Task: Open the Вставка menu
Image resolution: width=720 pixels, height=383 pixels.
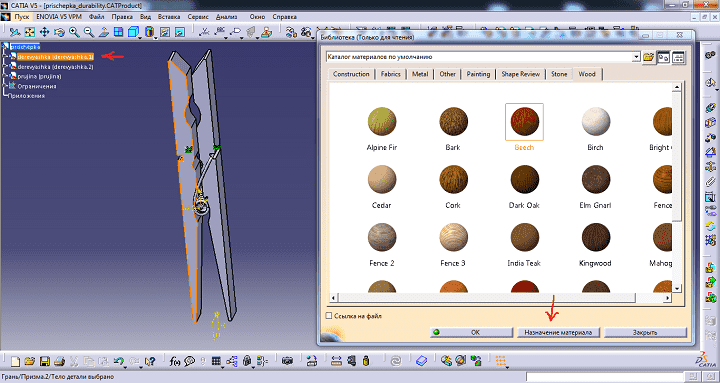Action: [x=169, y=17]
